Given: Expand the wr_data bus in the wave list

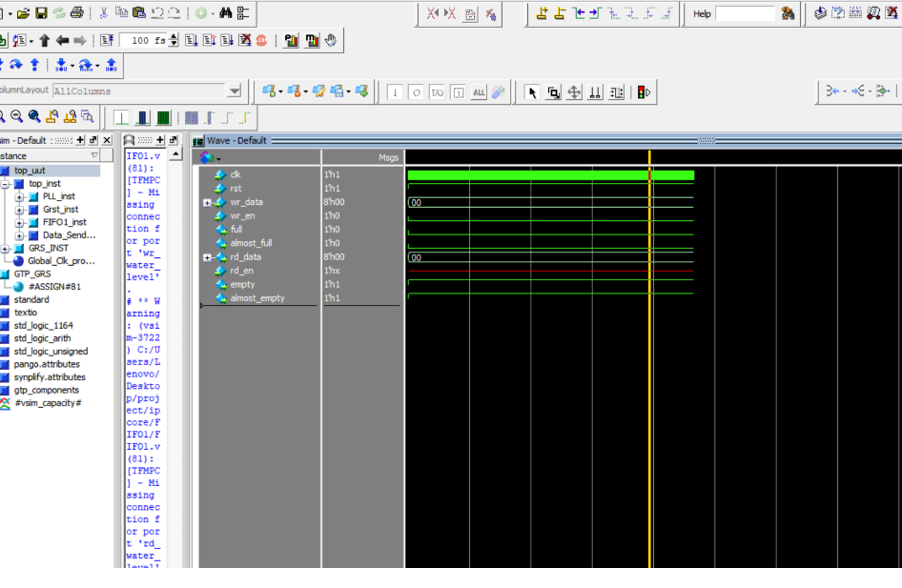Looking at the screenshot, I should click(207, 202).
